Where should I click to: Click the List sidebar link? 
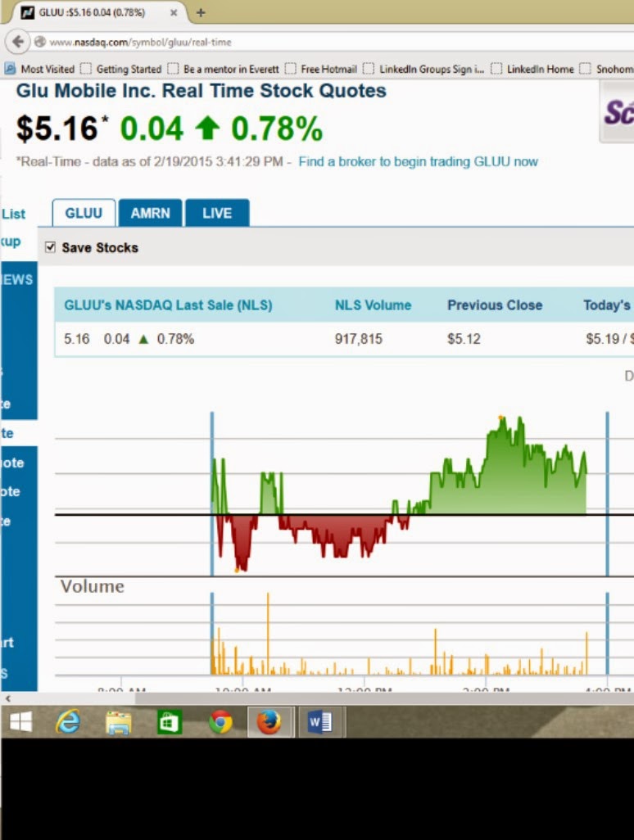(x=13, y=215)
